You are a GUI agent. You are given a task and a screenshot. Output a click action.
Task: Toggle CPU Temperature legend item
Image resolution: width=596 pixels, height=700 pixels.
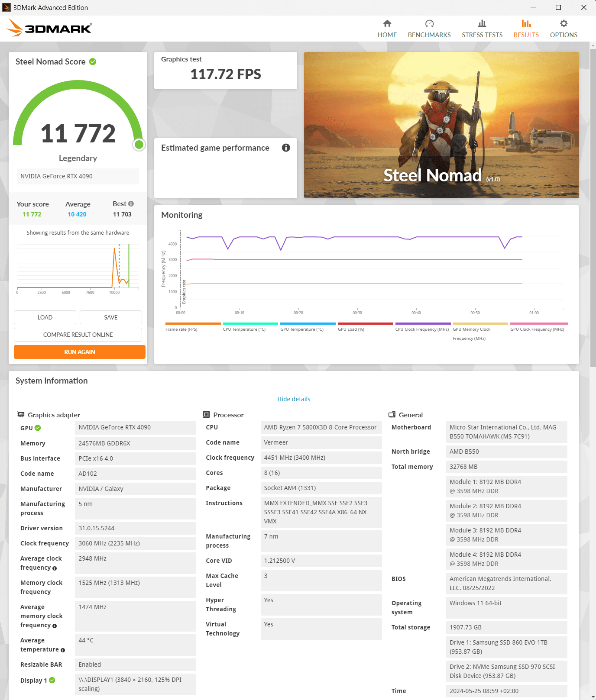(250, 327)
